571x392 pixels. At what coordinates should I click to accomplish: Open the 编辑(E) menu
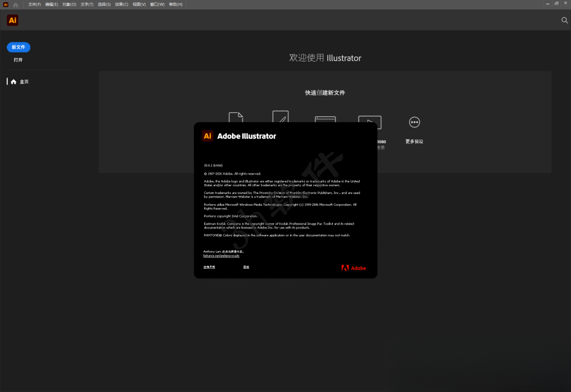click(x=51, y=4)
